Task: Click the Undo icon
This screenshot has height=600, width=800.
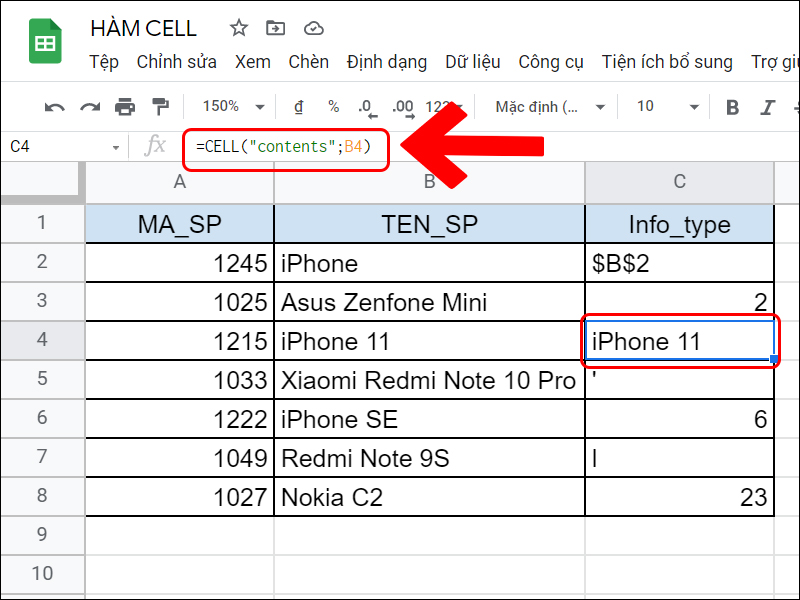Action: tap(53, 107)
